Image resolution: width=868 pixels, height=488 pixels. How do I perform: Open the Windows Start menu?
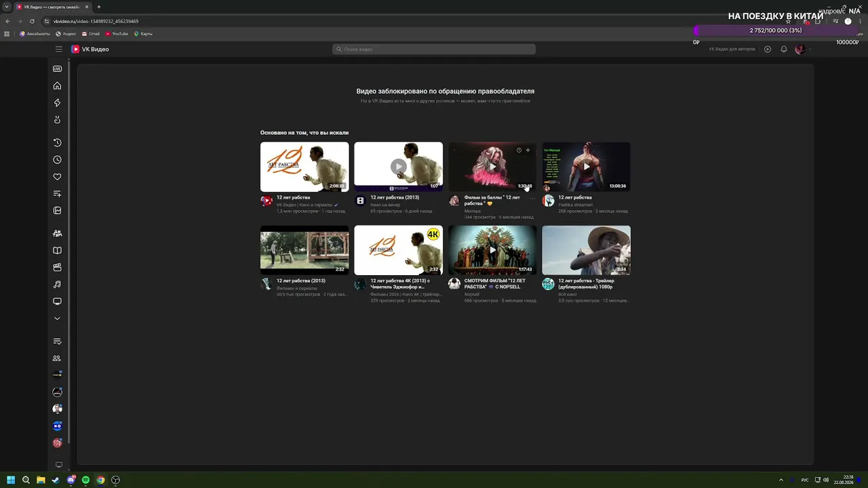click(x=11, y=480)
